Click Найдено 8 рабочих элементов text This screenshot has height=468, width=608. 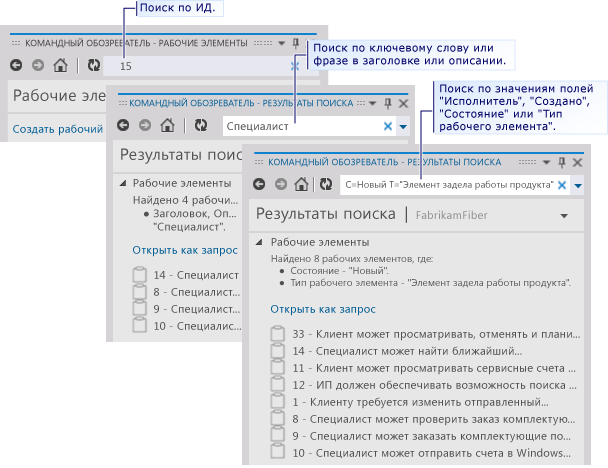(x=352, y=259)
